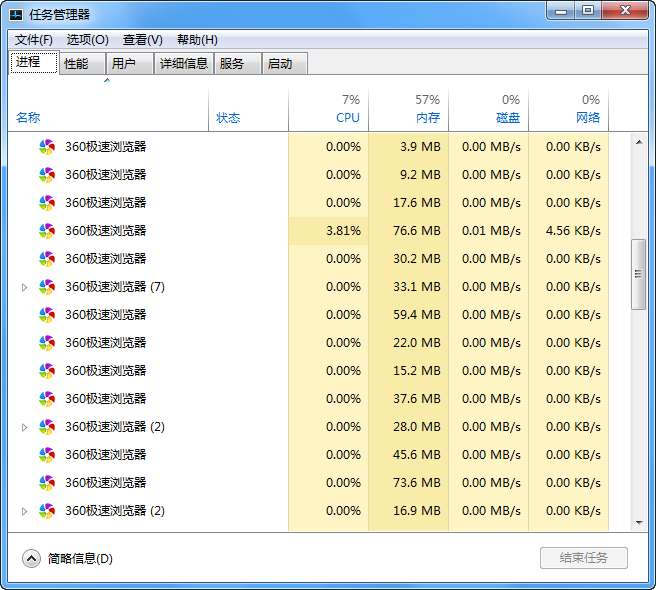Image resolution: width=656 pixels, height=590 pixels.
Task: Click browser icon in the 16.9 MB row
Action: coord(47,511)
